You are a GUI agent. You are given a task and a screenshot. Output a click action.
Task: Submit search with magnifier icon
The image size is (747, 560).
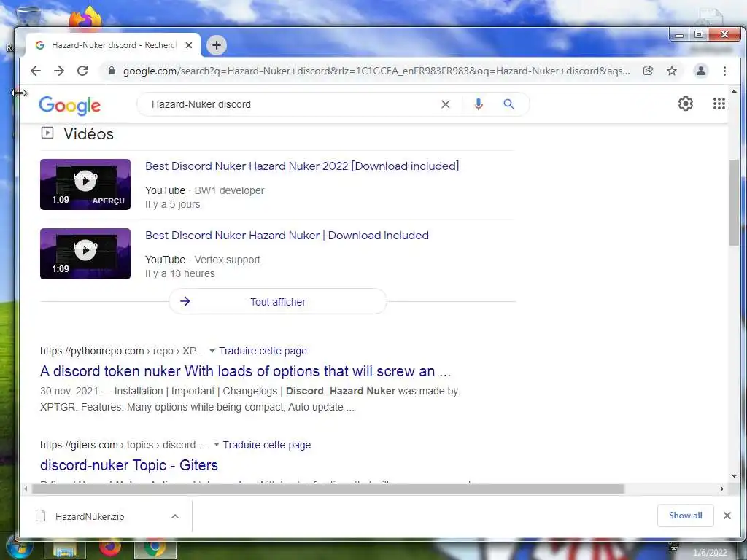tap(508, 104)
